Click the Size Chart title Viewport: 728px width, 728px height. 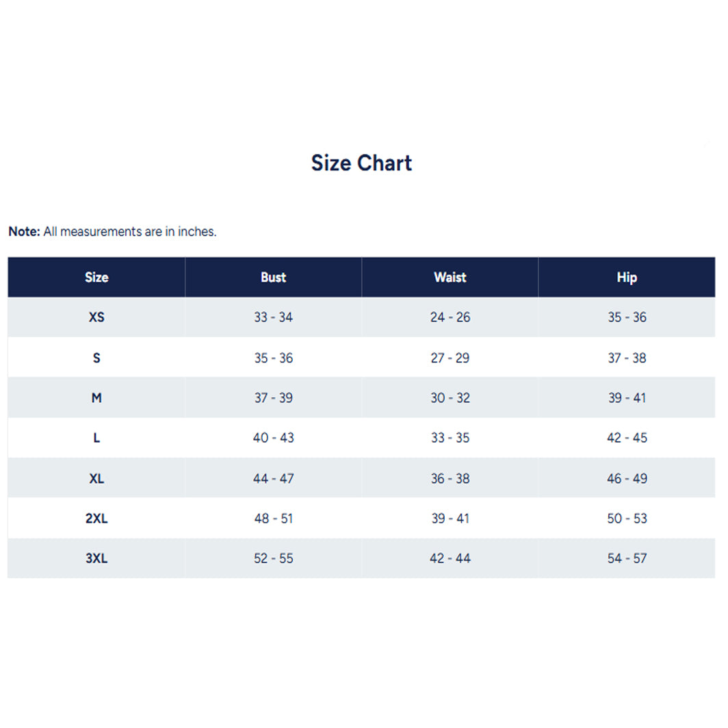(x=361, y=163)
